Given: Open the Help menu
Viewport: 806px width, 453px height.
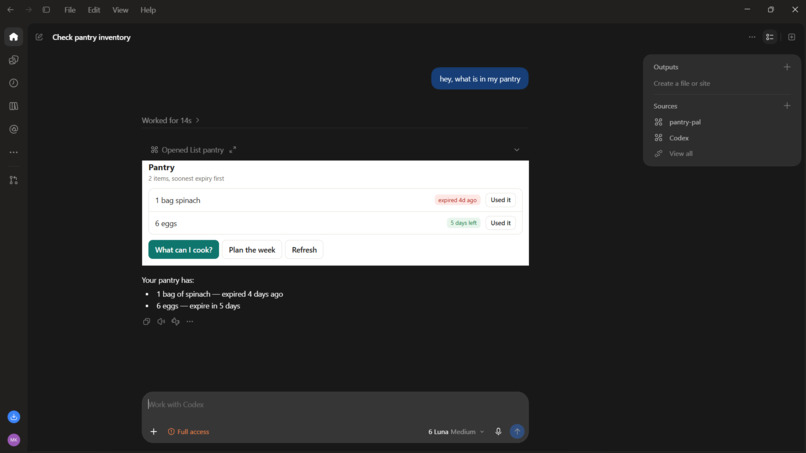Looking at the screenshot, I should point(148,10).
